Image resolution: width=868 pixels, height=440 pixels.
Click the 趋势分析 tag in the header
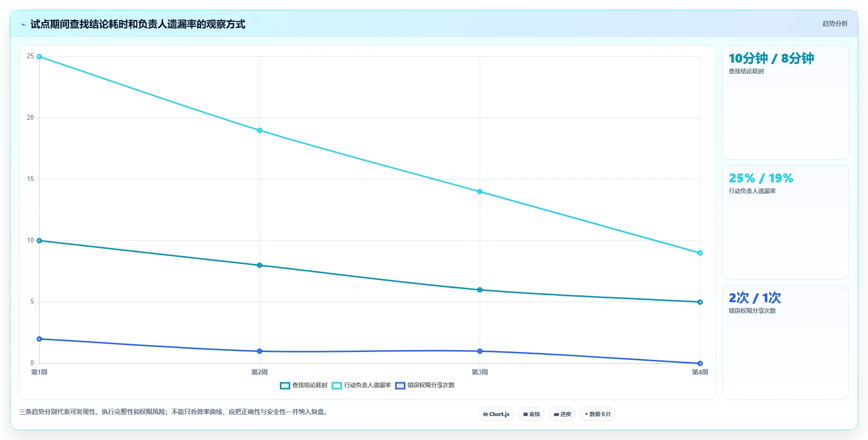tap(835, 23)
